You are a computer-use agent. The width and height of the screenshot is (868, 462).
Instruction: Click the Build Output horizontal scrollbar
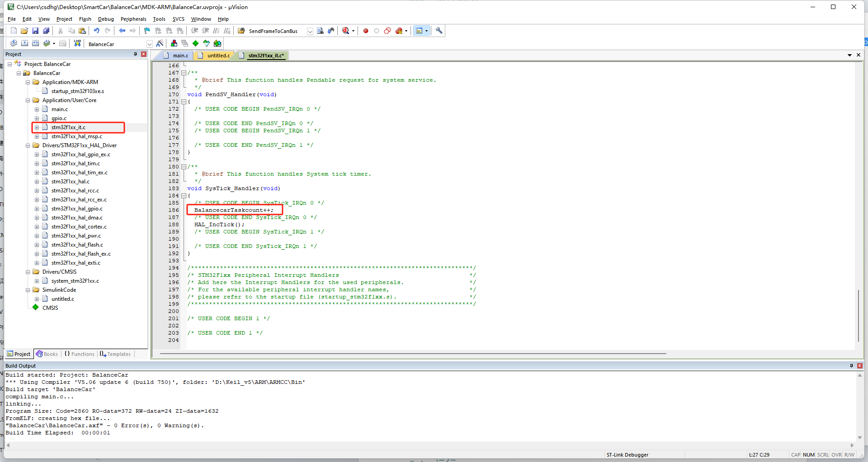point(430,445)
